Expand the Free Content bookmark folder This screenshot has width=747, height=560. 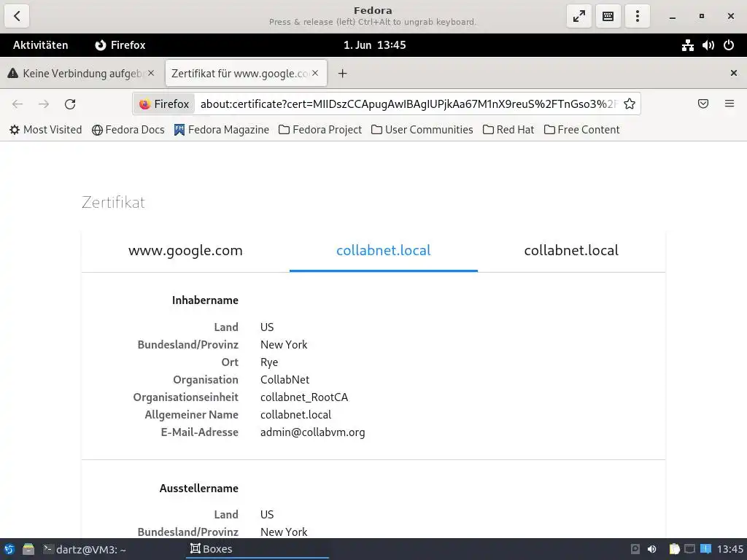click(581, 130)
